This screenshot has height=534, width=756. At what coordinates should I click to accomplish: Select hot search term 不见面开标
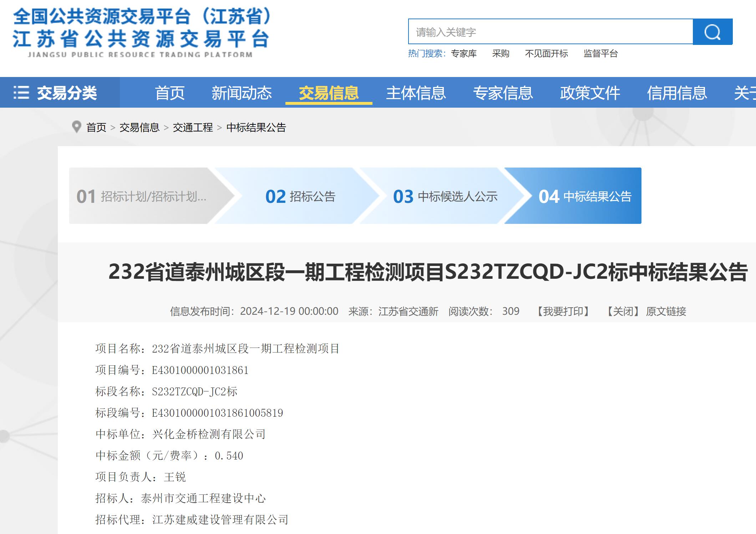tap(546, 53)
